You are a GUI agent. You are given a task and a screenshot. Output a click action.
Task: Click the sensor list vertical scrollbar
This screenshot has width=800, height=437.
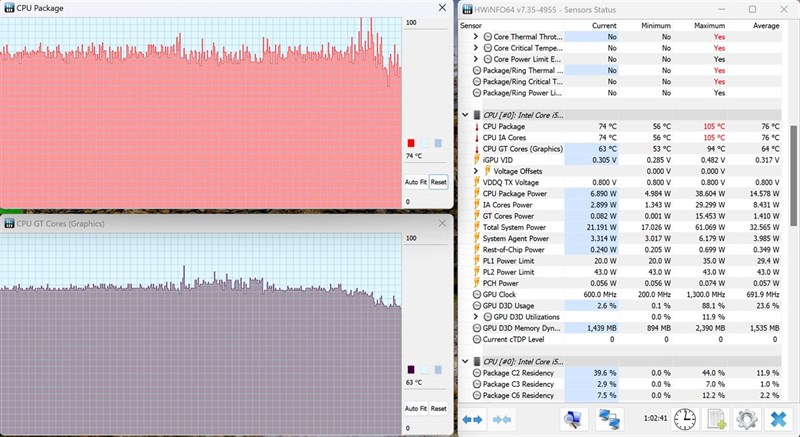click(793, 176)
